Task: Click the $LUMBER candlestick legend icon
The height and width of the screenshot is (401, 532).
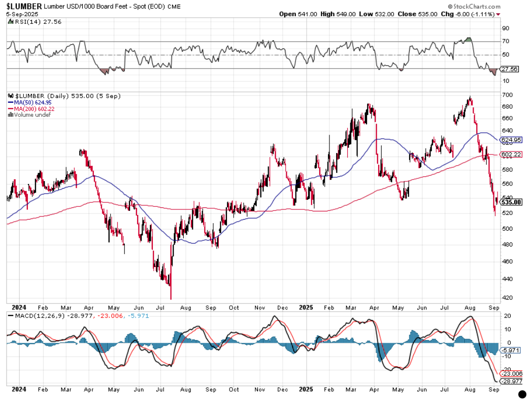Action: [x=11, y=96]
